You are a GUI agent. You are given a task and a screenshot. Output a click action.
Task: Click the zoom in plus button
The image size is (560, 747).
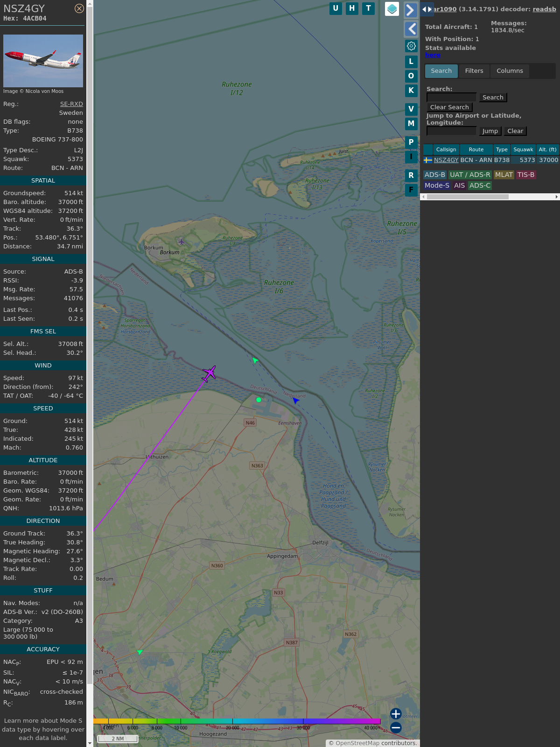(396, 714)
